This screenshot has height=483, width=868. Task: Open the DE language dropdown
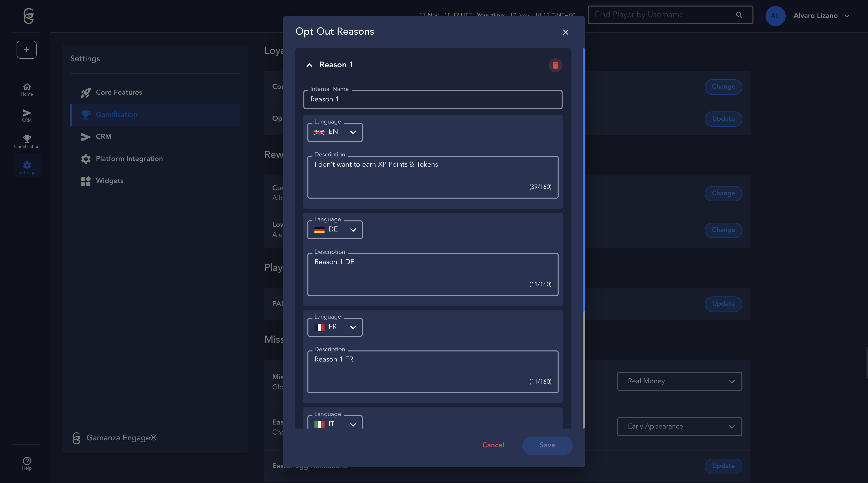pos(335,230)
